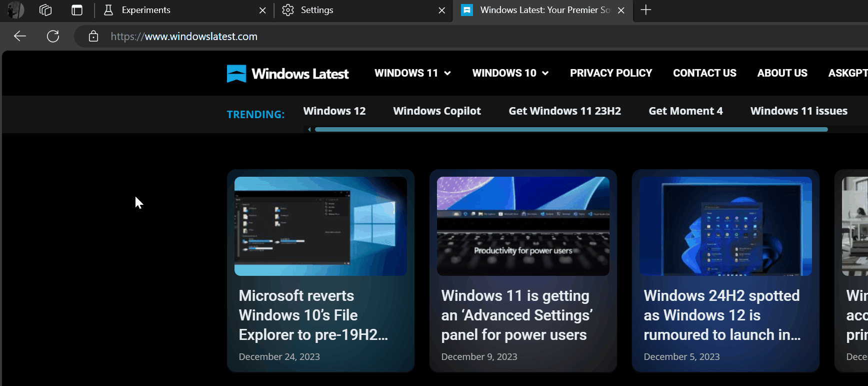Click the Windows Latest logo
This screenshot has height=386, width=868.
tap(287, 74)
